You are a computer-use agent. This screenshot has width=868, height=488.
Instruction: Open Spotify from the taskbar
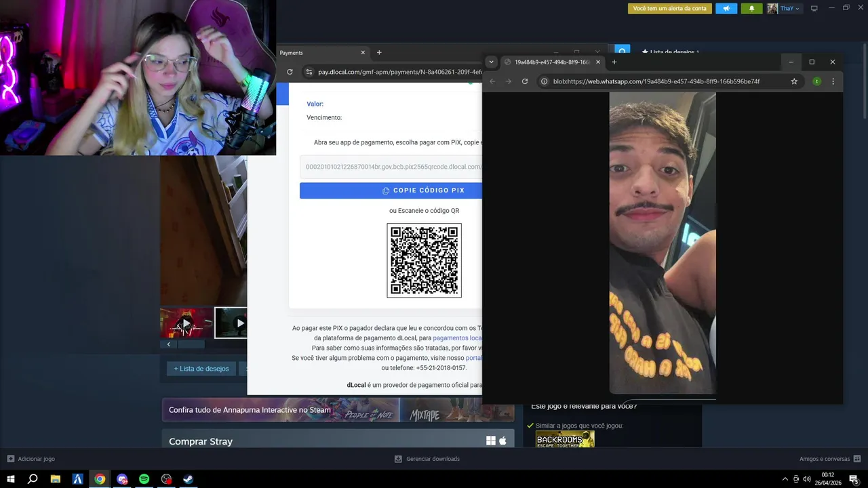(x=144, y=479)
